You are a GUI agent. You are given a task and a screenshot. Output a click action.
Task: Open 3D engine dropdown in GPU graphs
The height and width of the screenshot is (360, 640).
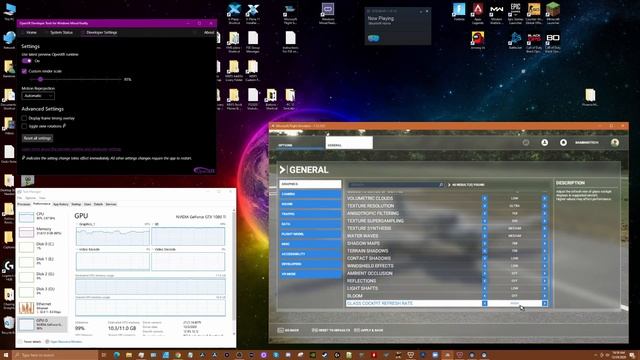click(157, 224)
